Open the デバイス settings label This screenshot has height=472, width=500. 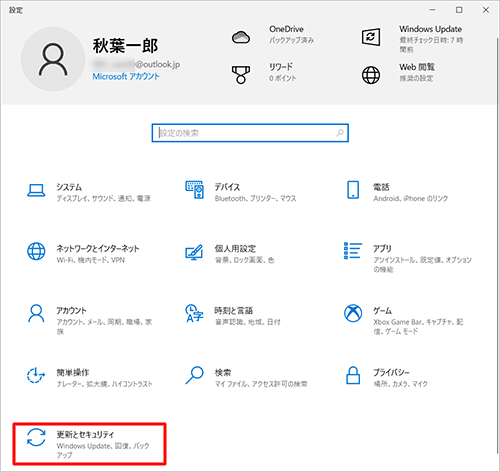point(227,187)
